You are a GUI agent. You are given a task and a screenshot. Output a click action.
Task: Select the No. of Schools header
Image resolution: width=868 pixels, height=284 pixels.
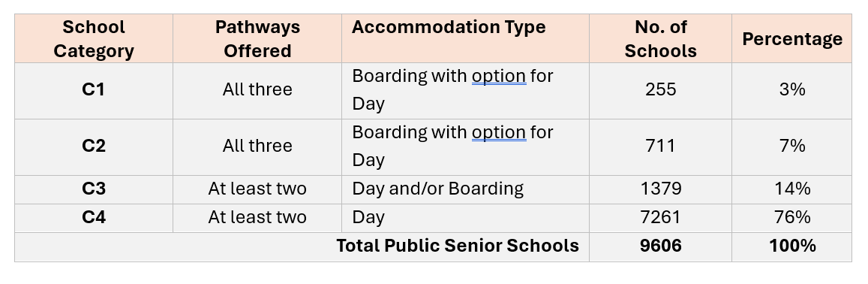coord(660,38)
